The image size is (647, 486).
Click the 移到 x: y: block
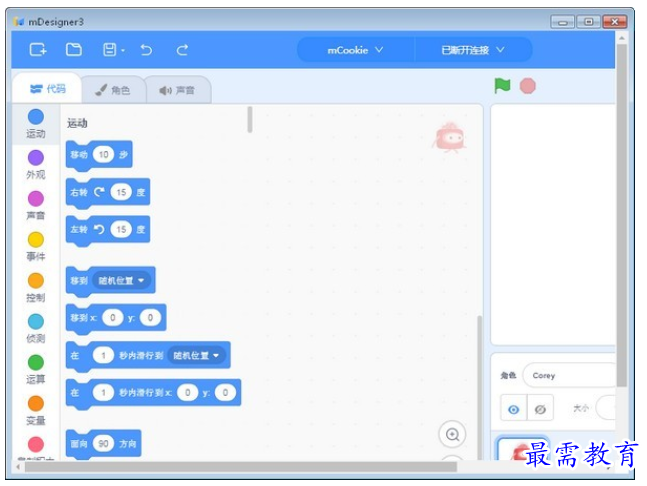tap(116, 318)
